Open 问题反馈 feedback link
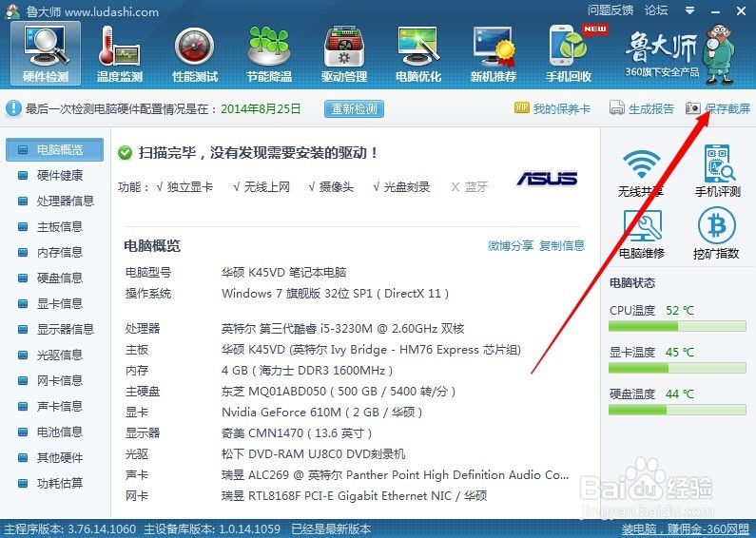756x538 pixels. click(610, 10)
